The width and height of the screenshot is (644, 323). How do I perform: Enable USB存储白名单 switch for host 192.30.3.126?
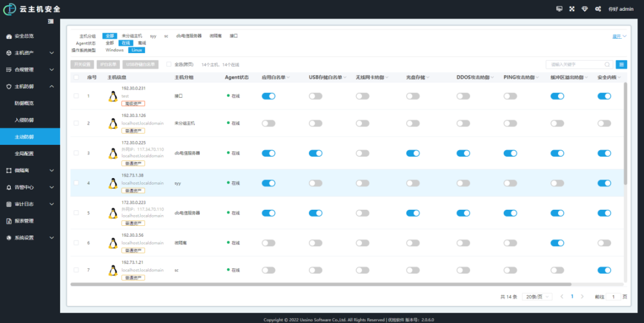(315, 123)
